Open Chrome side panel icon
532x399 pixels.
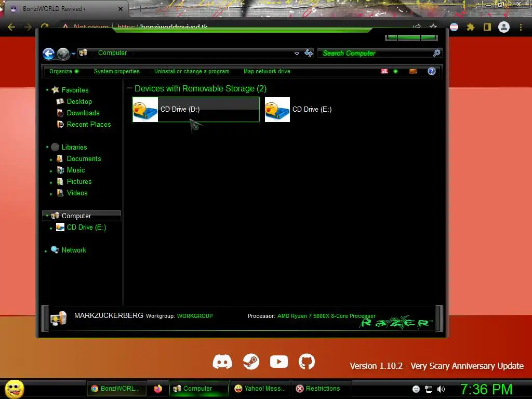[487, 27]
